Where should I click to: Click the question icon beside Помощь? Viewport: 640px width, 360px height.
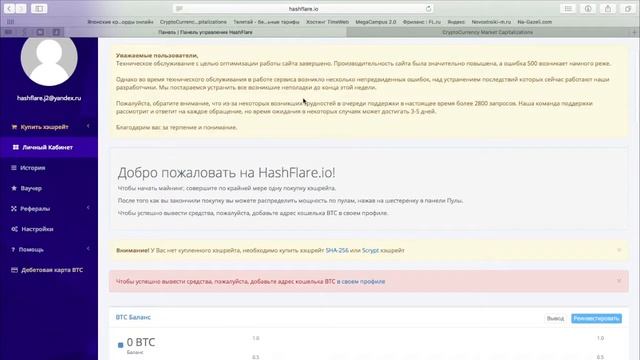pos(13,249)
